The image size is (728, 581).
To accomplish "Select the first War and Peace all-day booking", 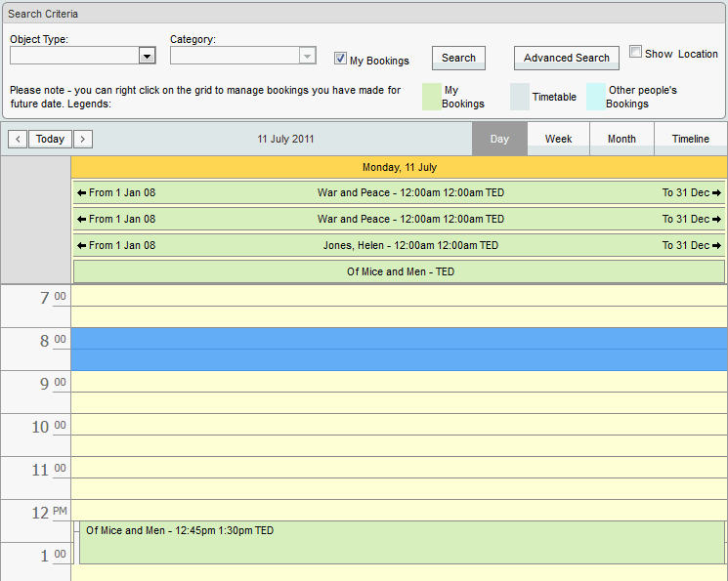I will [x=400, y=192].
